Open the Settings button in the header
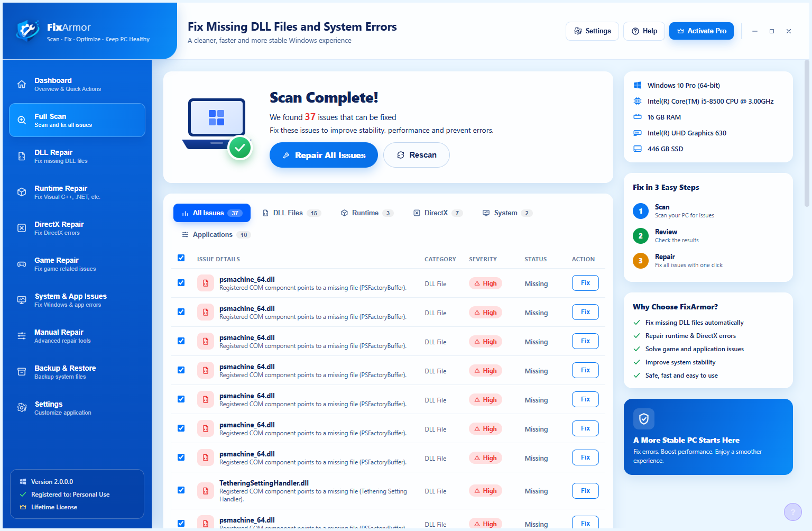812x531 pixels. pos(592,31)
